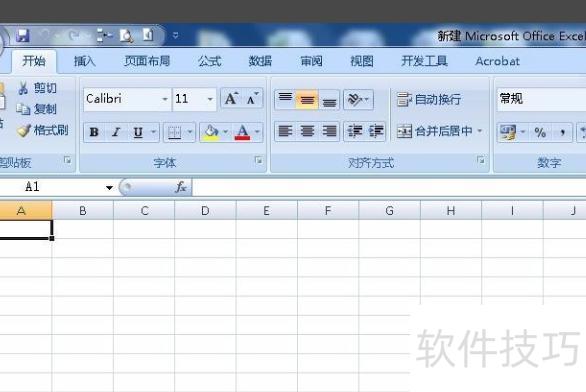The height and width of the screenshot is (392, 586).
Task: Switch to the Review (审阅) tab
Action: pos(311,61)
